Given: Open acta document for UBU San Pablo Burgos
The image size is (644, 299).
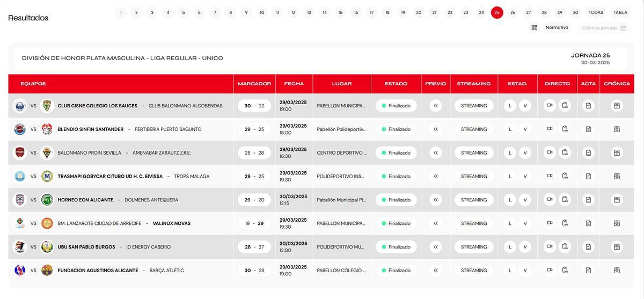Looking at the screenshot, I should (x=588, y=247).
